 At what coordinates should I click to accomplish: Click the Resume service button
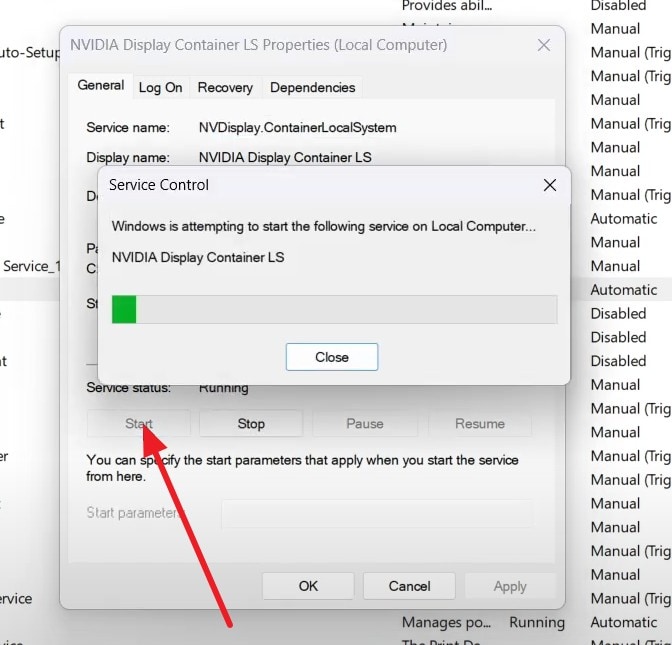pos(480,423)
